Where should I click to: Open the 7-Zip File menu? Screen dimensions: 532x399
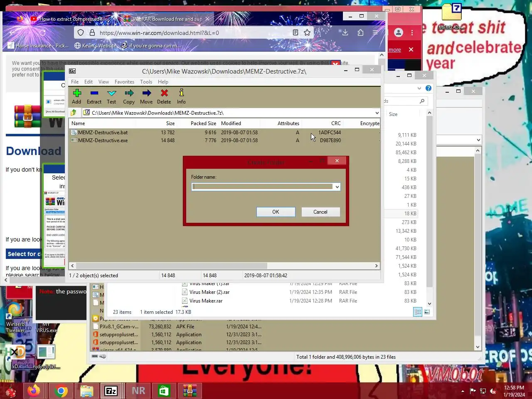75,82
